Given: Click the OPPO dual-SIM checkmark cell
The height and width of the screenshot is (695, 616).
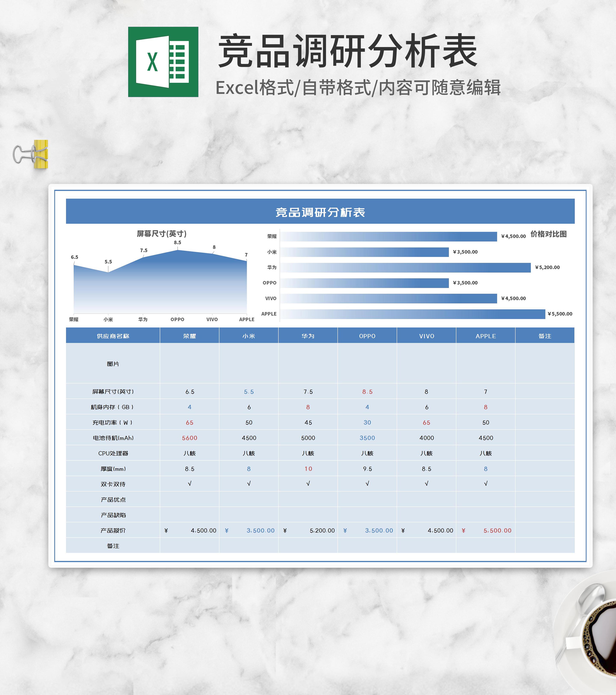Looking at the screenshot, I should click(x=367, y=484).
